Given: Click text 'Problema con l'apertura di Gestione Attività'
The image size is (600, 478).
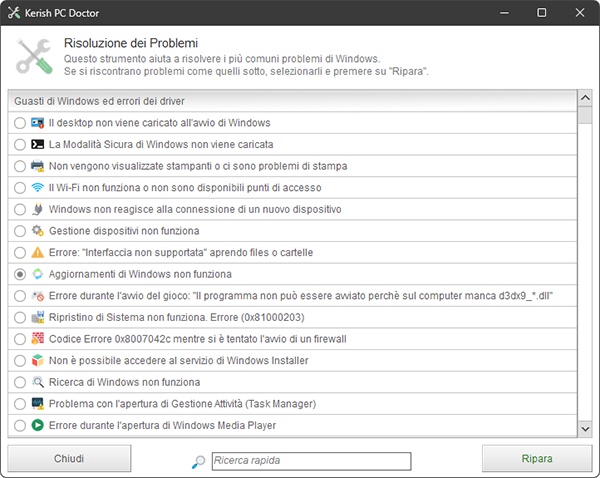Looking at the screenshot, I should (x=146, y=404).
